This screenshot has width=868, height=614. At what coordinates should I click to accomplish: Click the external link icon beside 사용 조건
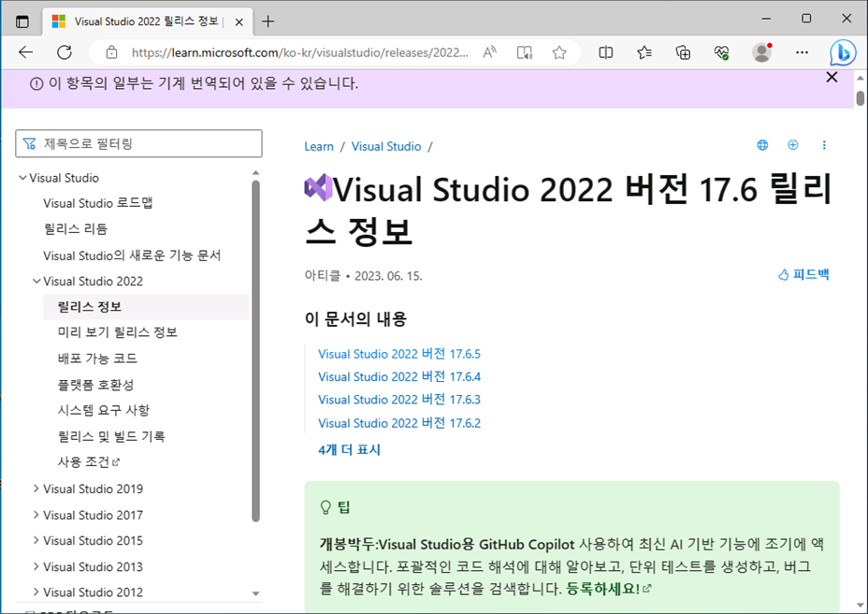coord(116,462)
